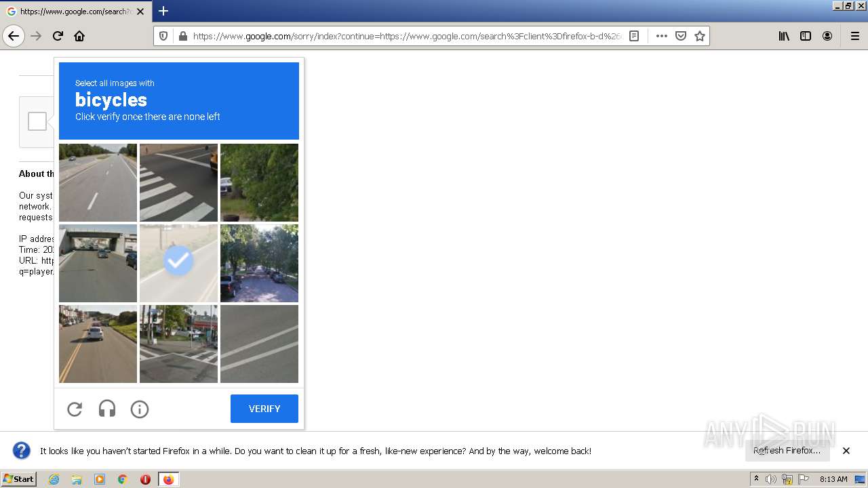This screenshot has width=868, height=488.
Task: Show hidden system tray icons
Action: point(756,479)
